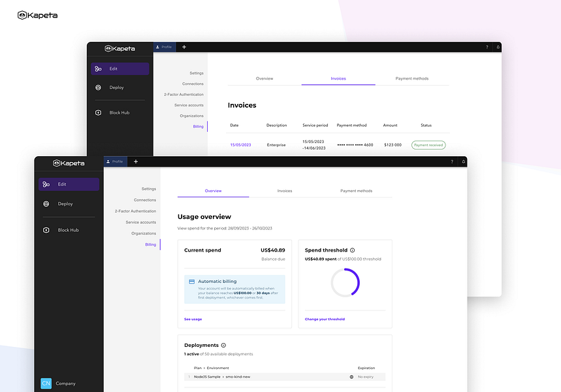Expand the Plan › Environment column header

(203, 368)
